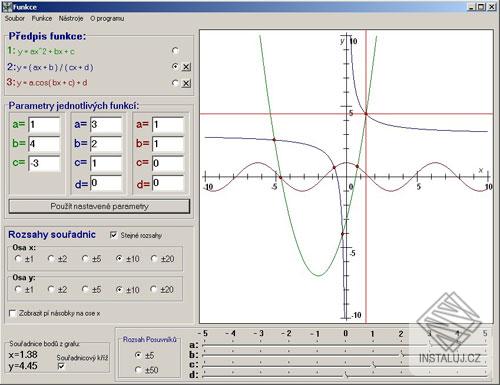
Task: Set Osa x range to ±10
Action: pos(119,259)
